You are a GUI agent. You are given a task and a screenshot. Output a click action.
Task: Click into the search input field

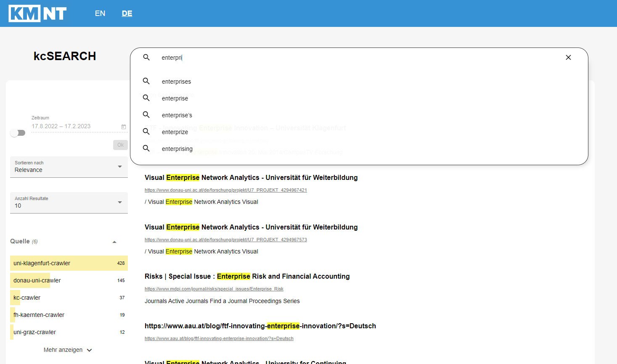[357, 58]
